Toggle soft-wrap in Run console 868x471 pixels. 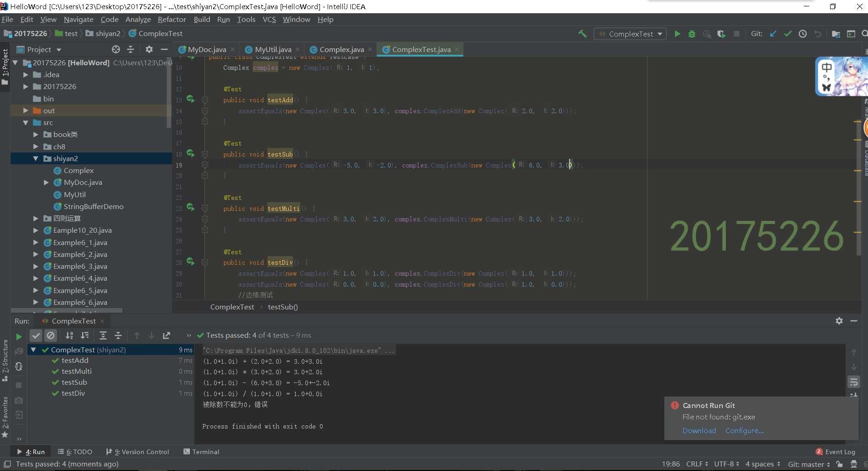coord(854,382)
